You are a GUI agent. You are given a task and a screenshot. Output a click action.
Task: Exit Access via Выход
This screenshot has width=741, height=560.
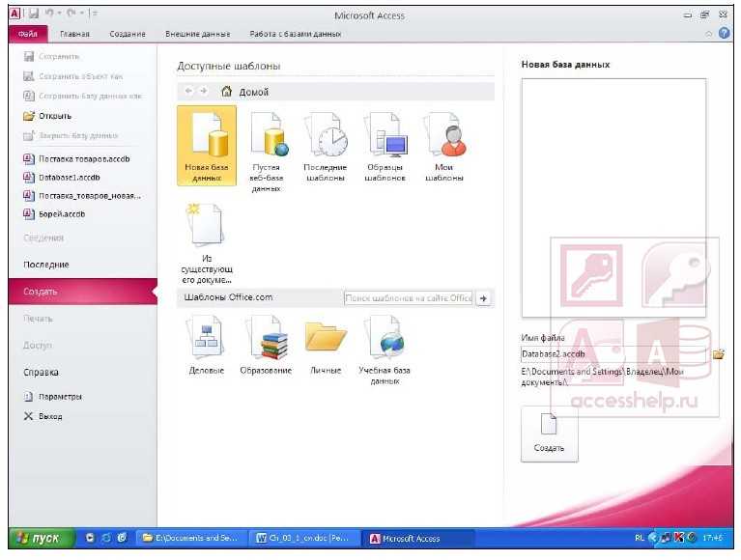[43, 416]
